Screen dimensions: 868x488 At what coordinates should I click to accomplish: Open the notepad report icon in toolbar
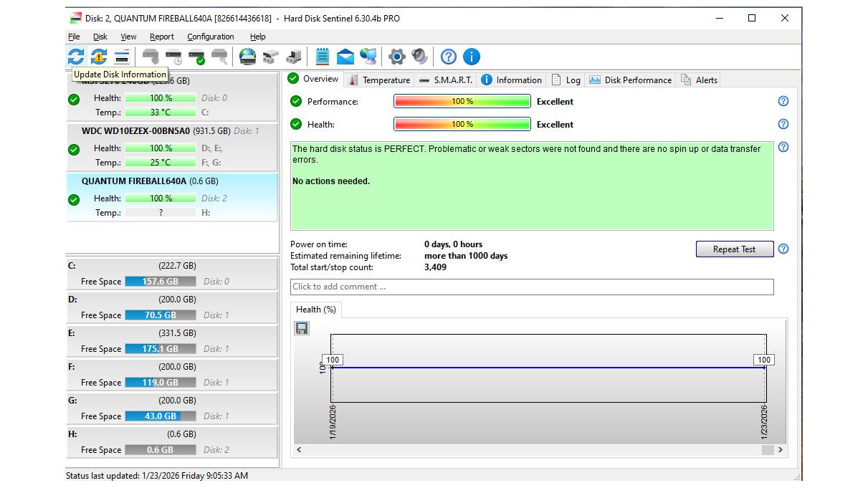[x=323, y=57]
